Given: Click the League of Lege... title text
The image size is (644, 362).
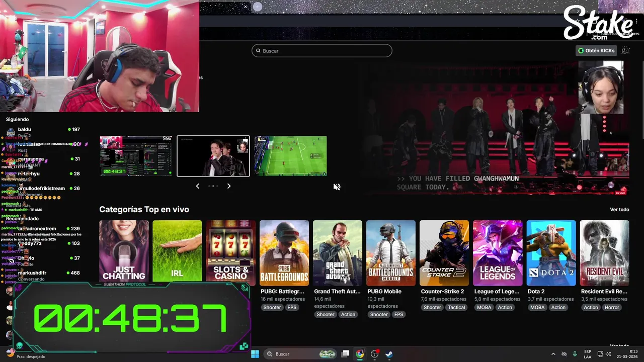Looking at the screenshot, I should coord(497,292).
